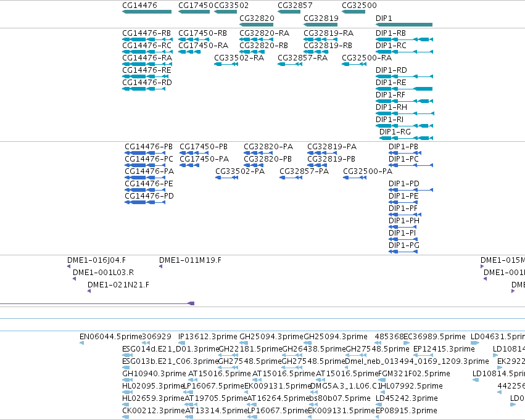Open the CG32857 gene feature
The image size is (525, 420).
tap(289, 12)
